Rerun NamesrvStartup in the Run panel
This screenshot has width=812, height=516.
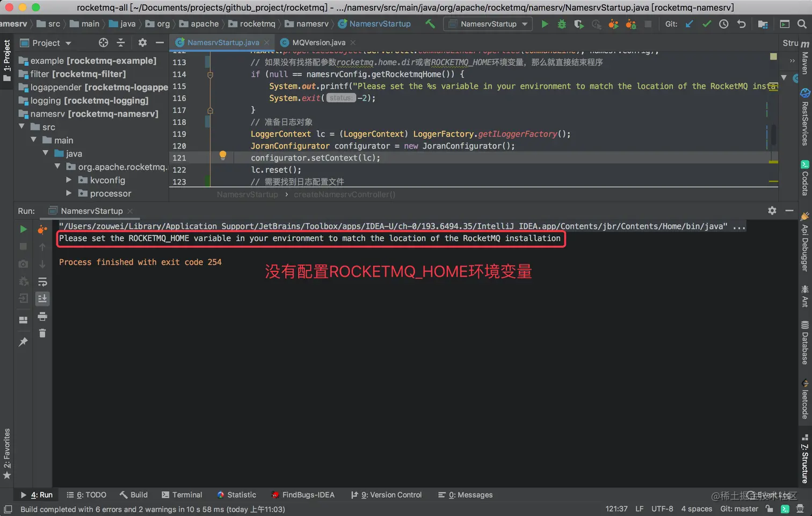pos(23,230)
